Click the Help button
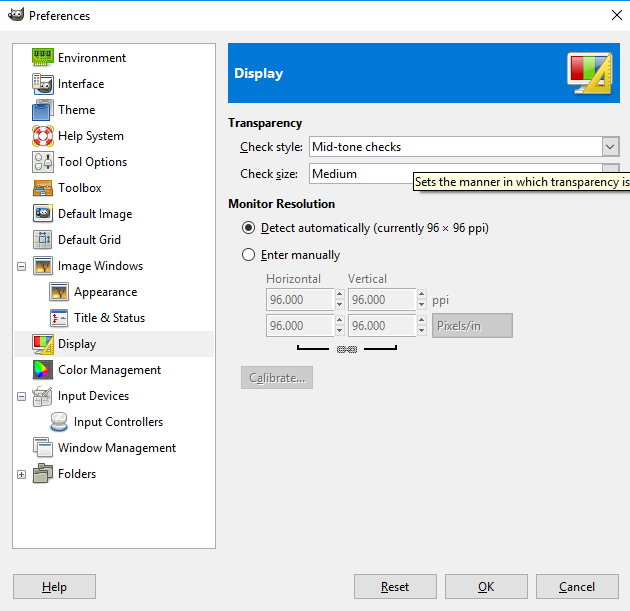This screenshot has width=630, height=611. coord(54,586)
